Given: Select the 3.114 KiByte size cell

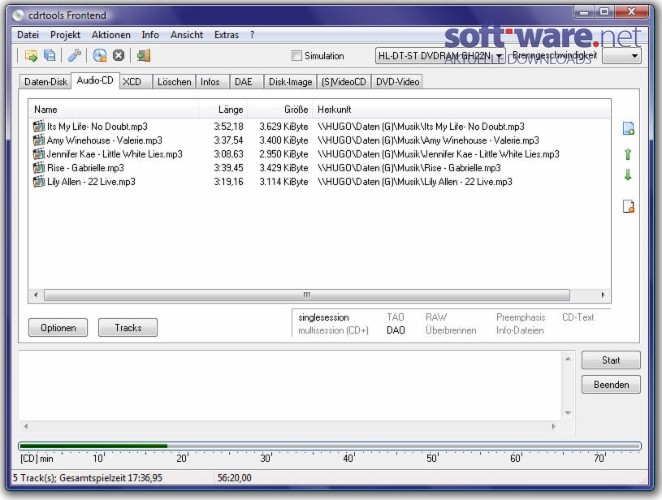Looking at the screenshot, I should [x=284, y=182].
